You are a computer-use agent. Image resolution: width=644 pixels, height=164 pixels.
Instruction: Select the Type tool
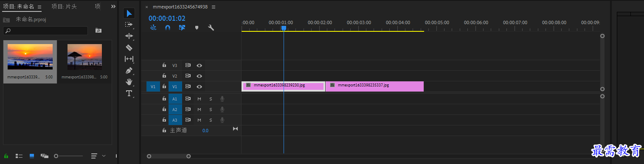129,93
